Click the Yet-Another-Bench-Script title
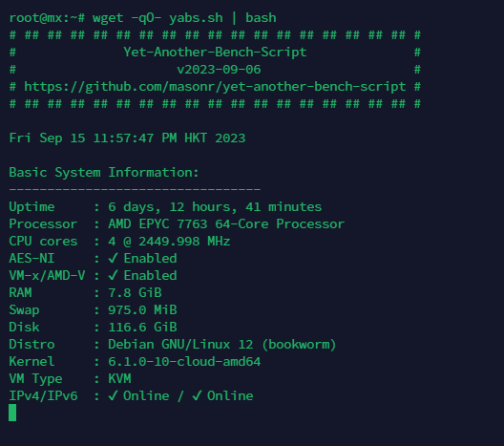 (x=215, y=53)
